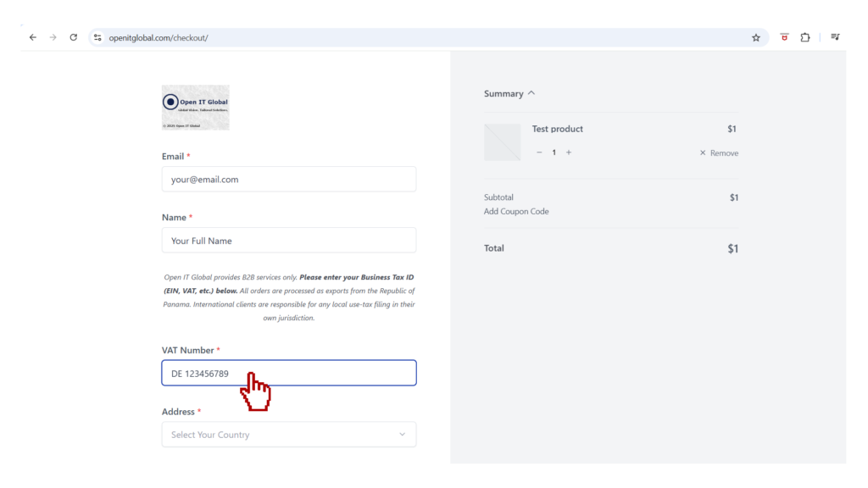
Task: Open the media controls toolbar icon
Action: coord(835,37)
